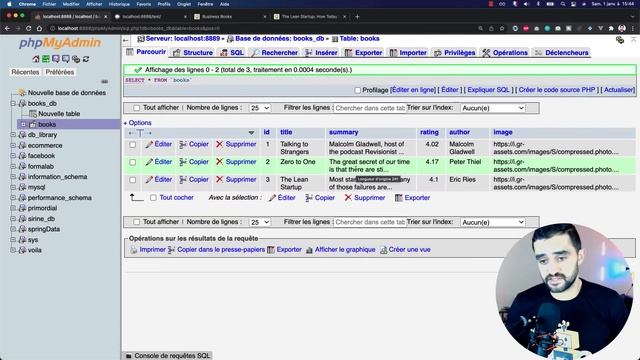Open the documentation icon in sidebar
This screenshot has height=360, width=640.
[56, 59]
